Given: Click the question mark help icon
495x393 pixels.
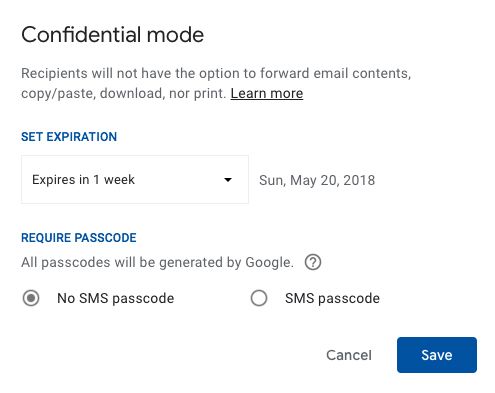Looking at the screenshot, I should [x=313, y=262].
